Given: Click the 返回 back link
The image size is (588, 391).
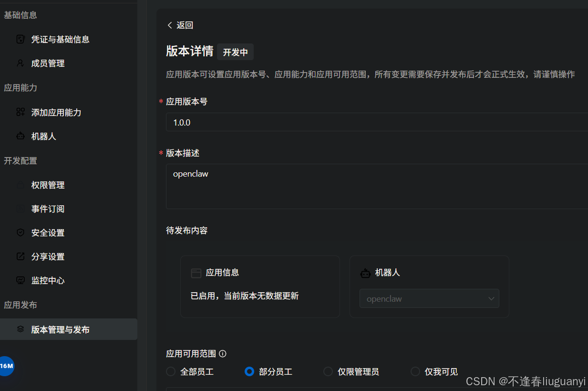Looking at the screenshot, I should point(180,25).
